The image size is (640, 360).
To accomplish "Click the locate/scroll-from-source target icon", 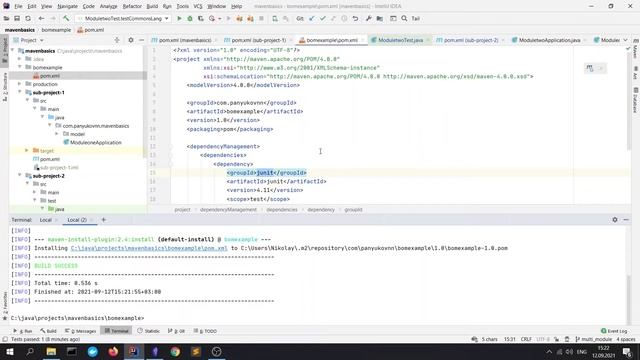I will (117, 40).
